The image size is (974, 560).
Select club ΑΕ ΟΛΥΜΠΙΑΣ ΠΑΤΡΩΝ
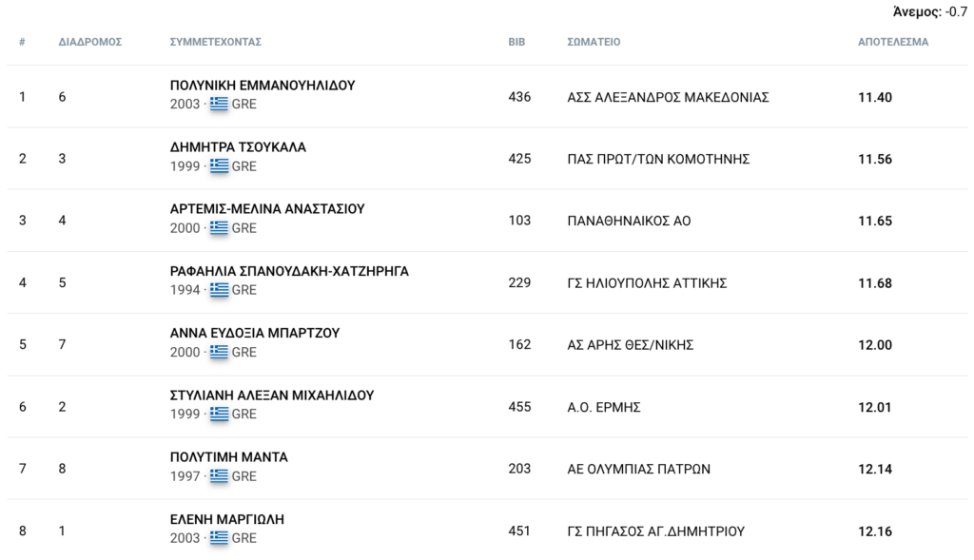coord(638,470)
